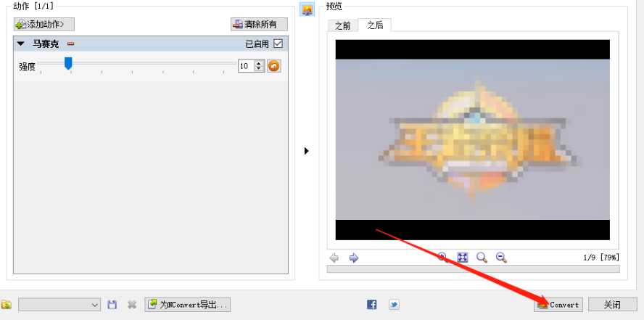
Task: Delete the script with the X icon
Action: 132,304
